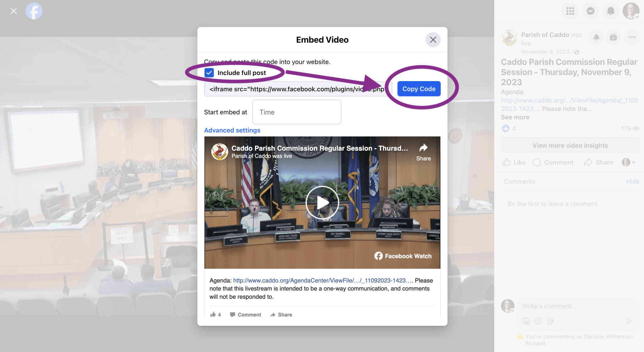
Task: Click the three-dots post options icon
Action: point(632,37)
